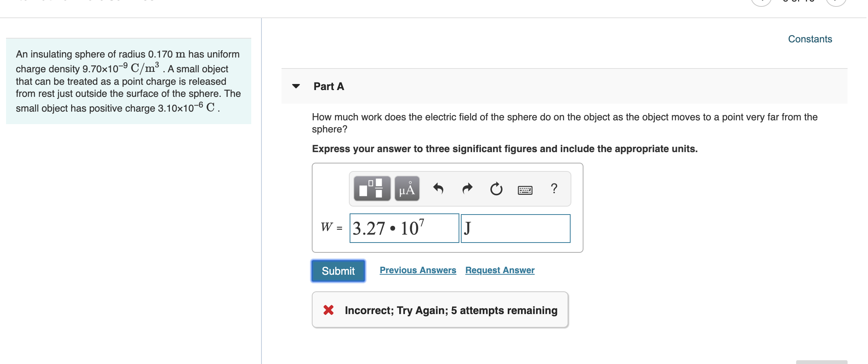Click the red incorrect X mark
Image resolution: width=868 pixels, height=364 pixels.
(x=328, y=310)
